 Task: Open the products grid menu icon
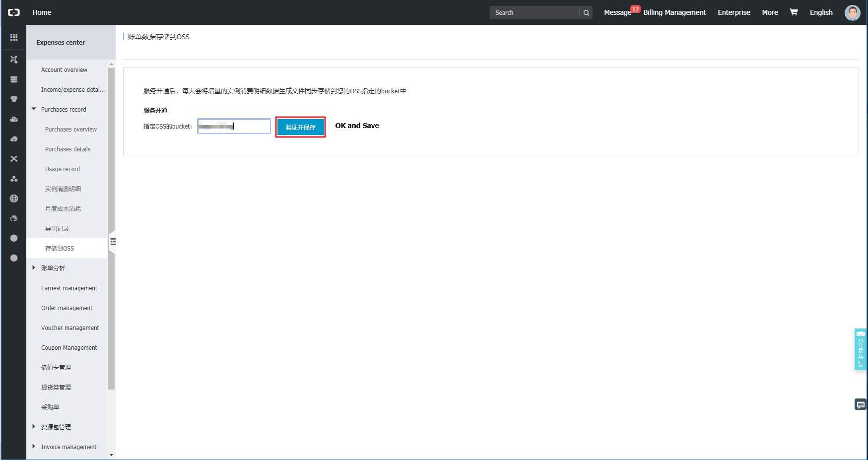coord(14,37)
